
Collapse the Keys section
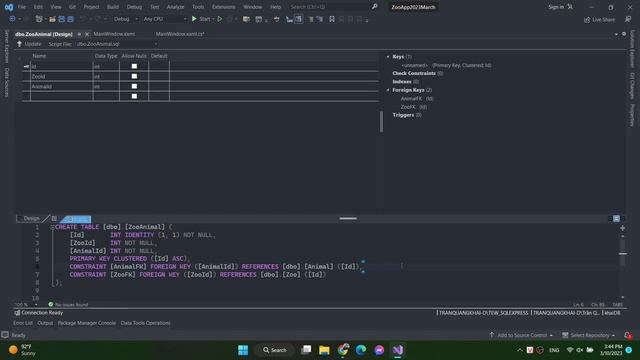pyautogui.click(x=388, y=57)
